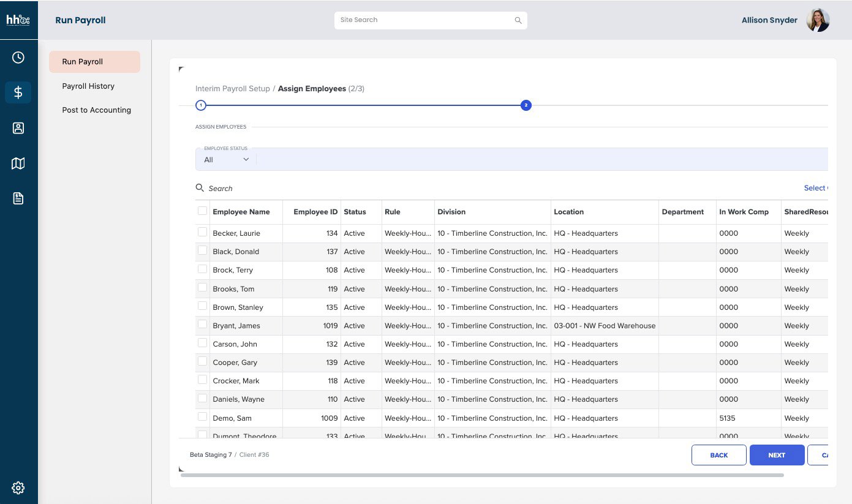This screenshot has height=504, width=852.
Task: Open Settings via the gear icon
Action: 18,487
